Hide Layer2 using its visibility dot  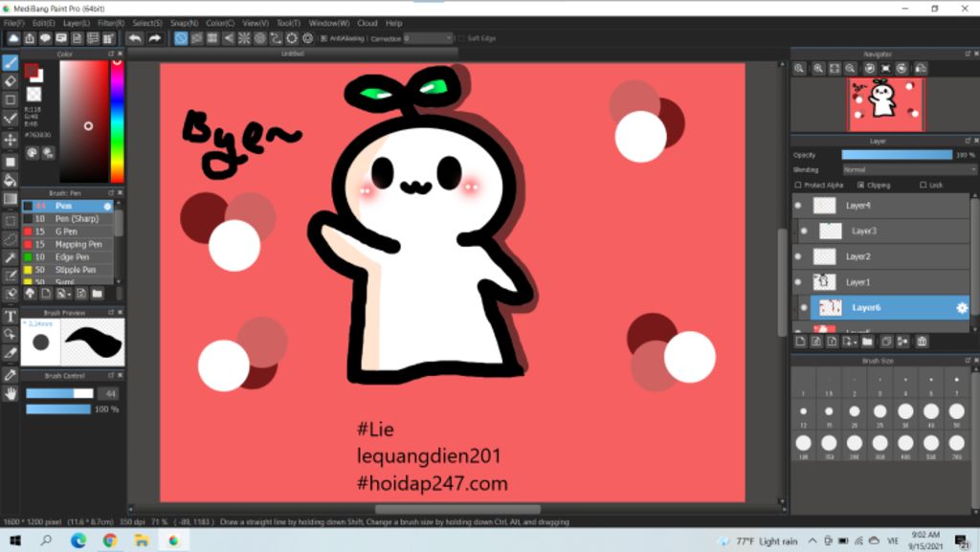click(x=798, y=256)
